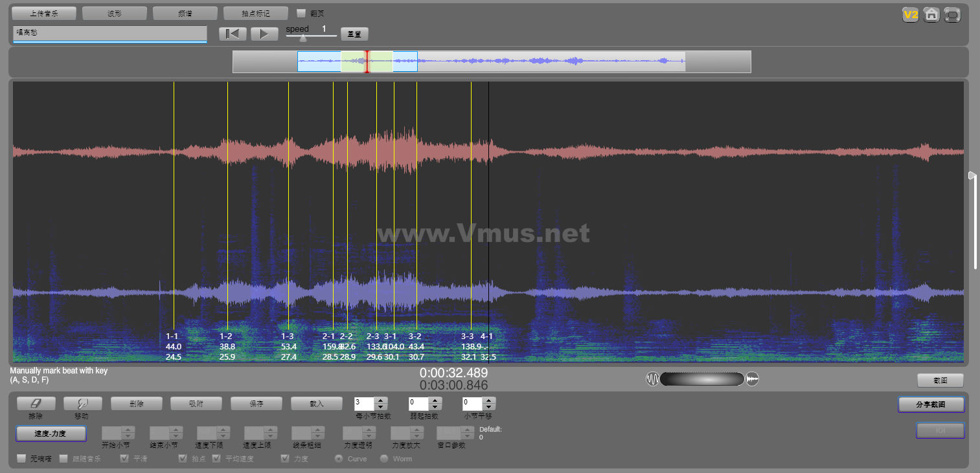Click the small waveform icon left of the zoom bar
The height and width of the screenshot is (473, 980).
(652, 379)
